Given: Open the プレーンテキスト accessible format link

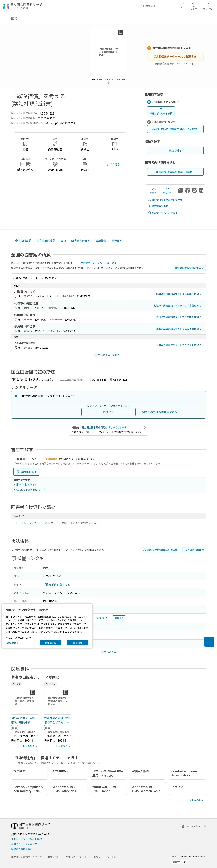Looking at the screenshot, I should 32,523.
